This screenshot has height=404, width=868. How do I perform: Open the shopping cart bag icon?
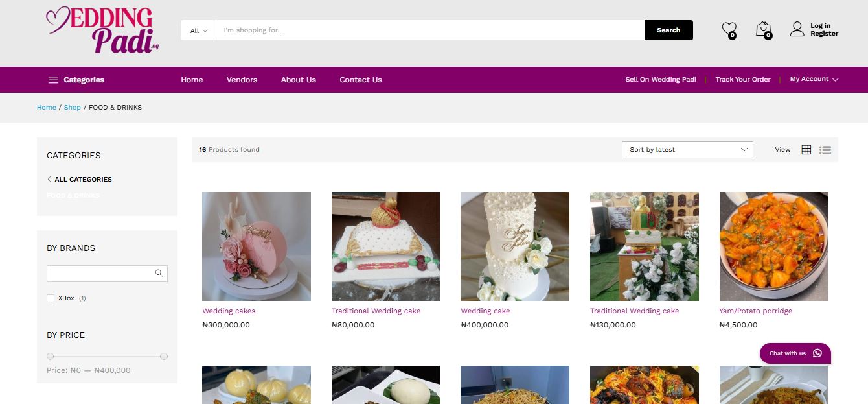coord(763,29)
